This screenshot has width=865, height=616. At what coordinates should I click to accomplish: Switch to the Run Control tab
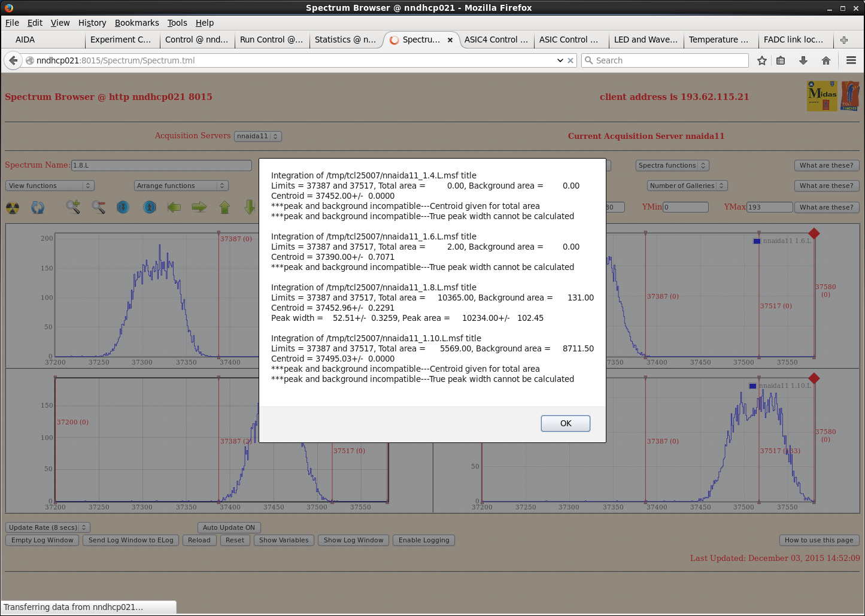tap(271, 40)
